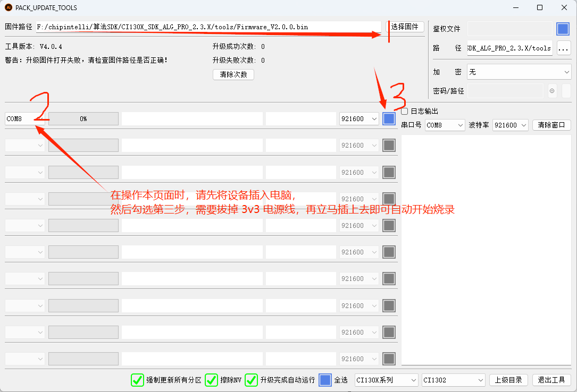Enable the 日志输出 checkbox
The image size is (577, 392).
[x=404, y=110]
